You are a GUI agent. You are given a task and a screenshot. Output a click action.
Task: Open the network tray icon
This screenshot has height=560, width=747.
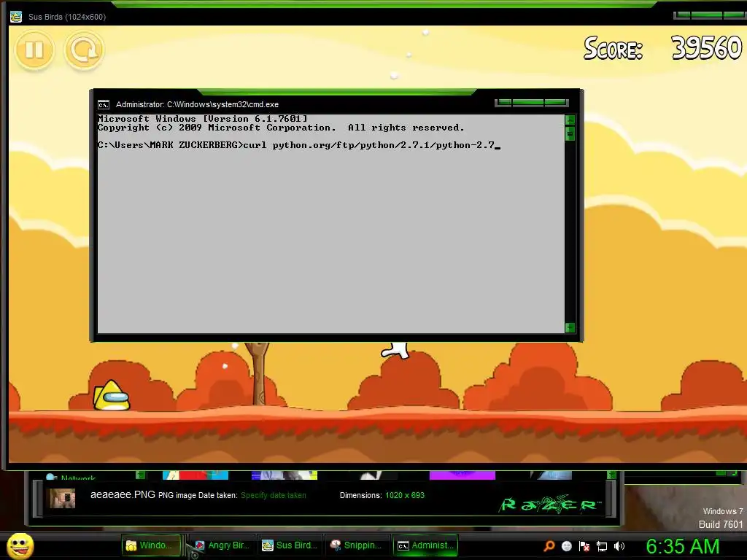(602, 547)
